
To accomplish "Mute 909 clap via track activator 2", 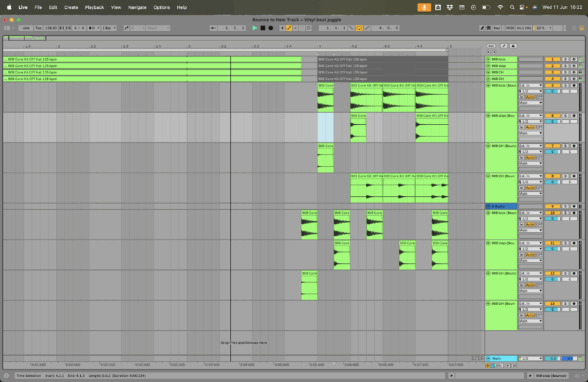I will tap(551, 65).
